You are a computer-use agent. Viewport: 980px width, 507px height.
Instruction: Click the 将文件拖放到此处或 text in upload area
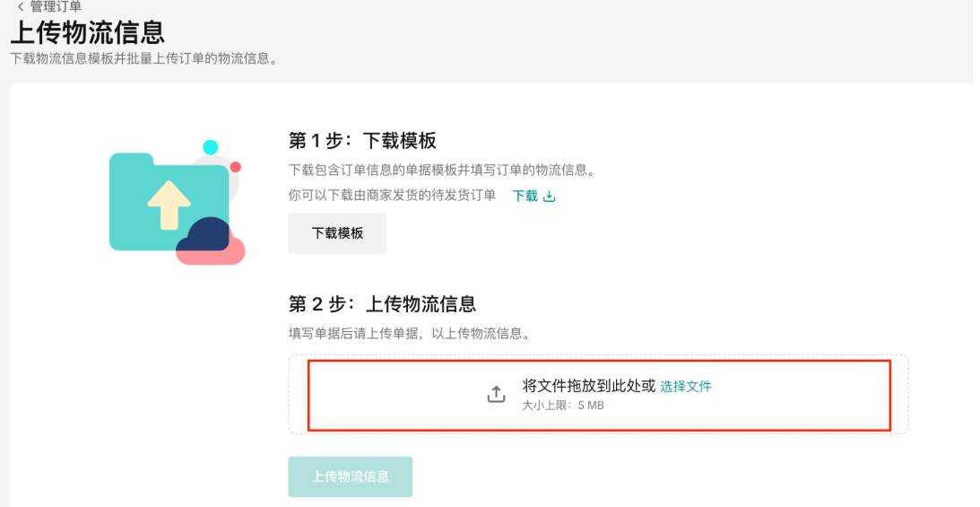point(589,386)
